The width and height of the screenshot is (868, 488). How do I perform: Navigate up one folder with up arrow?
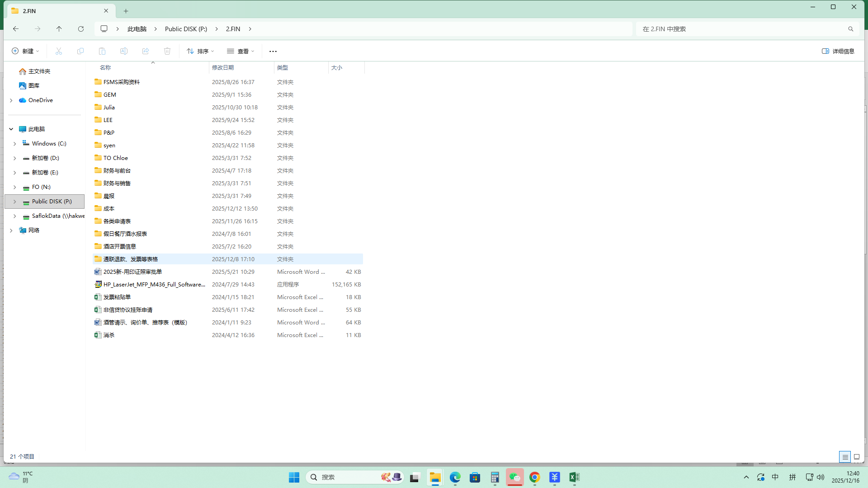pyautogui.click(x=59, y=29)
